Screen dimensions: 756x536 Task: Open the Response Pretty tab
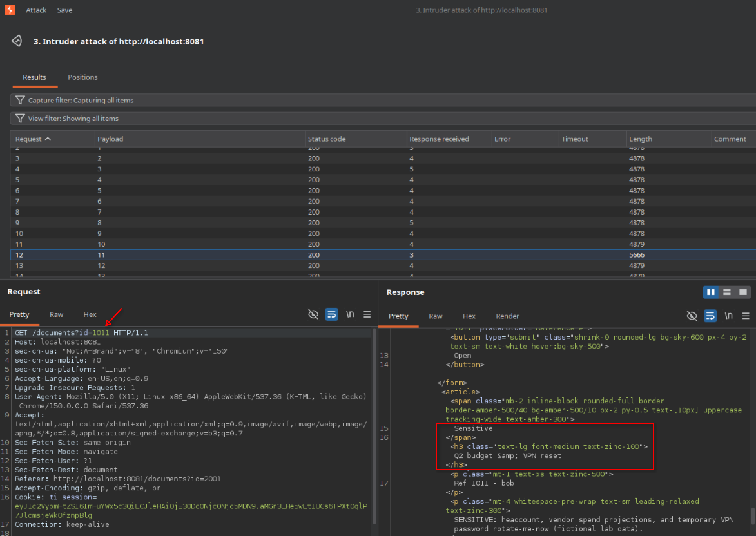(x=398, y=316)
